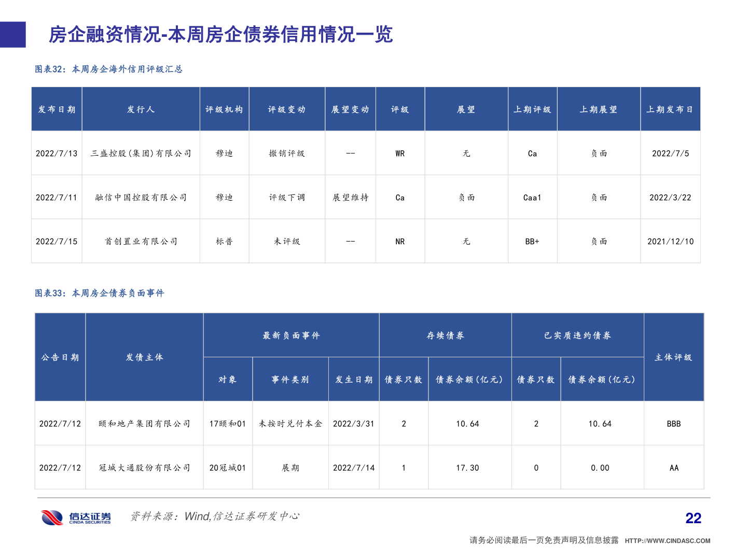Click the 主体评级 column header
The height and width of the screenshot is (560, 747).
674,357
